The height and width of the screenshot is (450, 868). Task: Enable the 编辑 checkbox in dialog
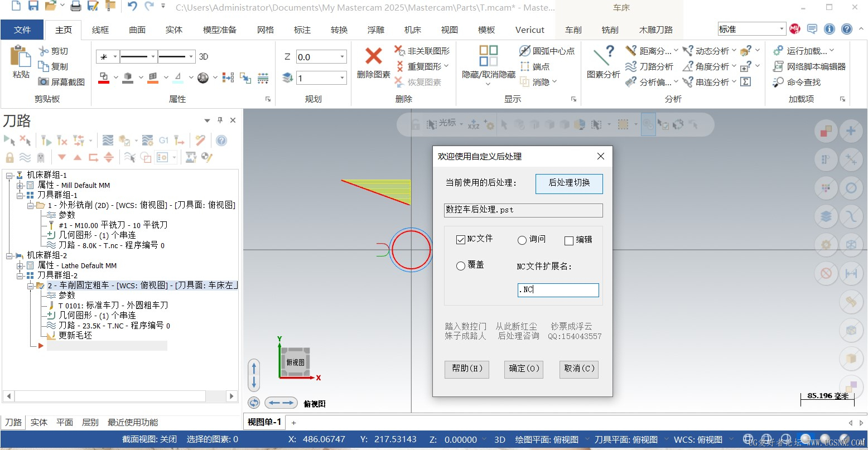(569, 241)
